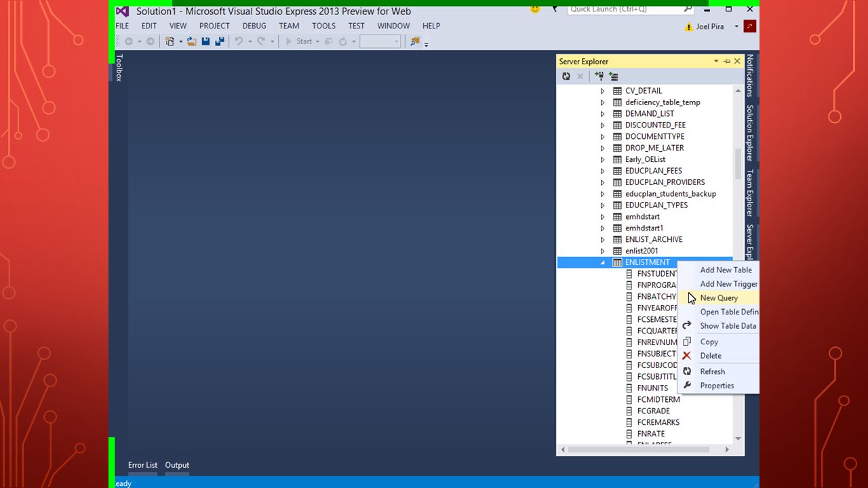The width and height of the screenshot is (868, 488).
Task: Open the solution configurations combo box
Action: pos(380,41)
